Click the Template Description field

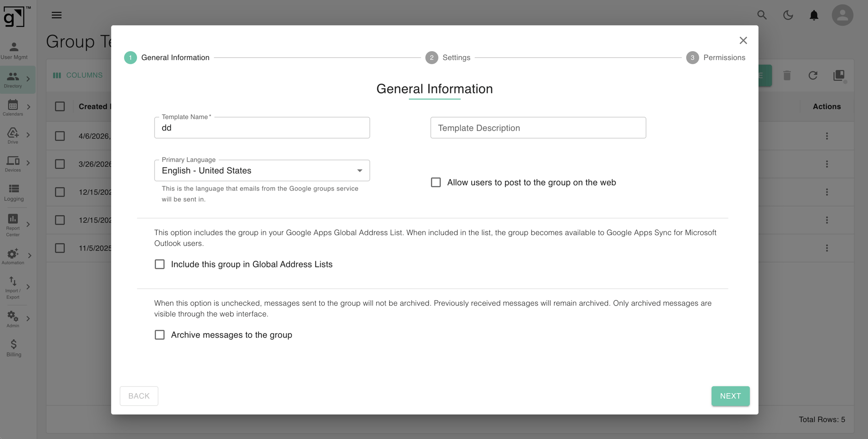coord(538,128)
